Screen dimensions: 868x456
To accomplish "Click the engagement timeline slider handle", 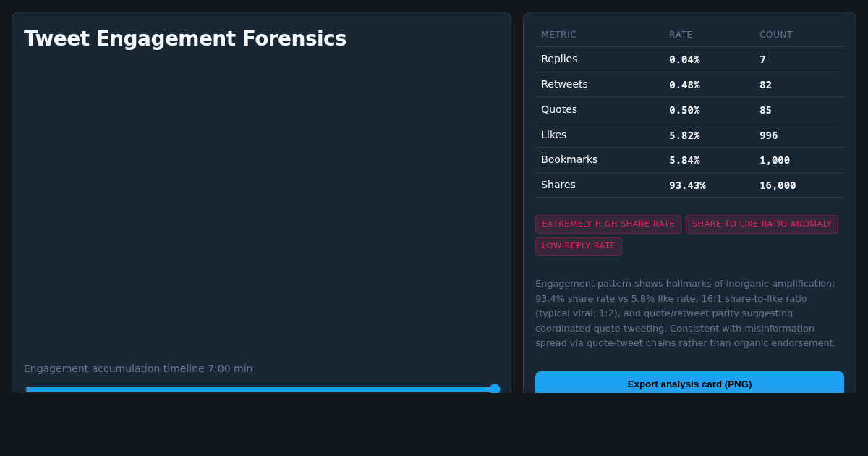I will [495, 389].
